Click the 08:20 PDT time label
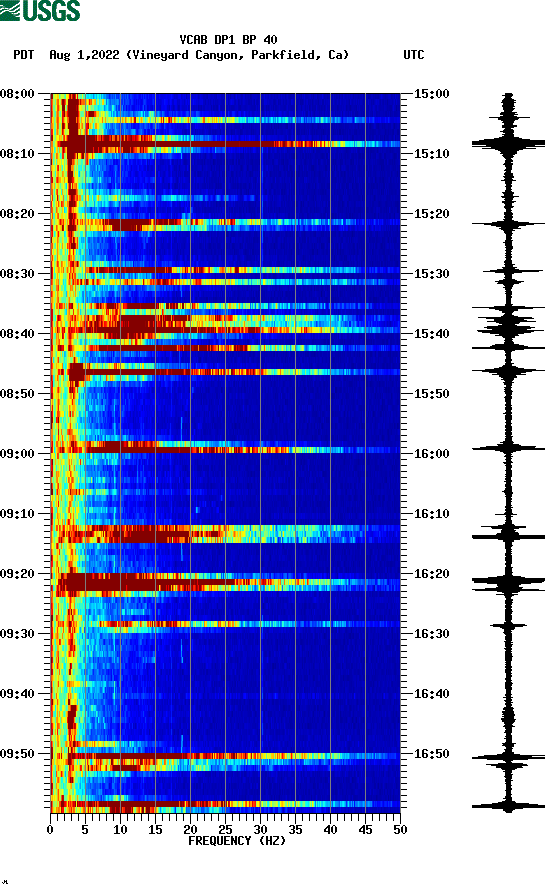Image resolution: width=552 pixels, height=893 pixels. click(x=17, y=214)
